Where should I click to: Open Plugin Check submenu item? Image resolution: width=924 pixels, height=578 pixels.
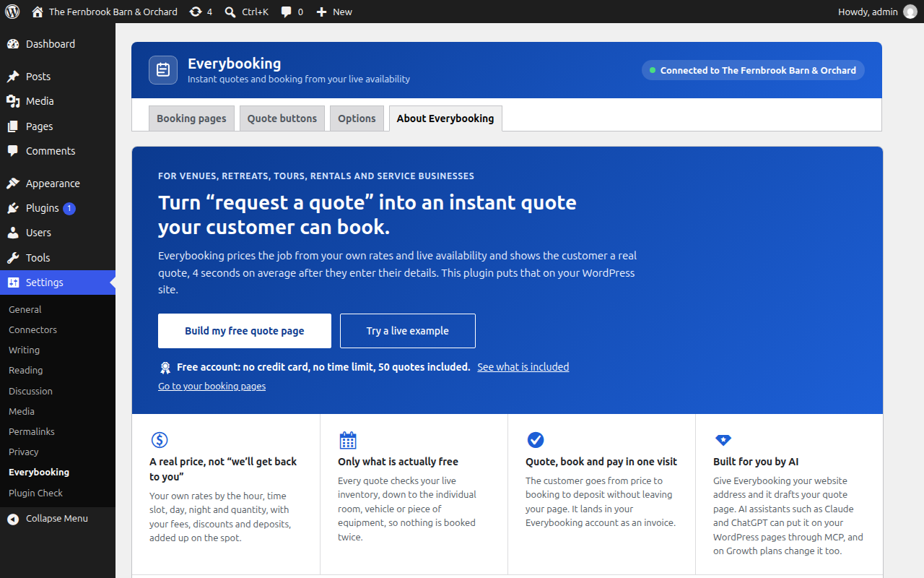click(58, 493)
